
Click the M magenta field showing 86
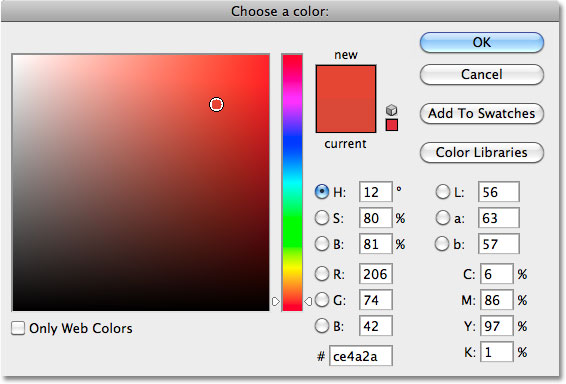(496, 300)
